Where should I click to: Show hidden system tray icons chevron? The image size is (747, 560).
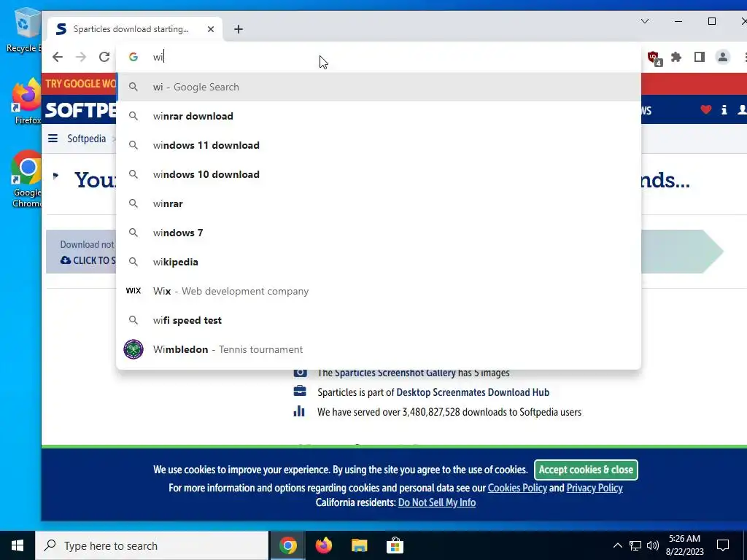pos(617,545)
